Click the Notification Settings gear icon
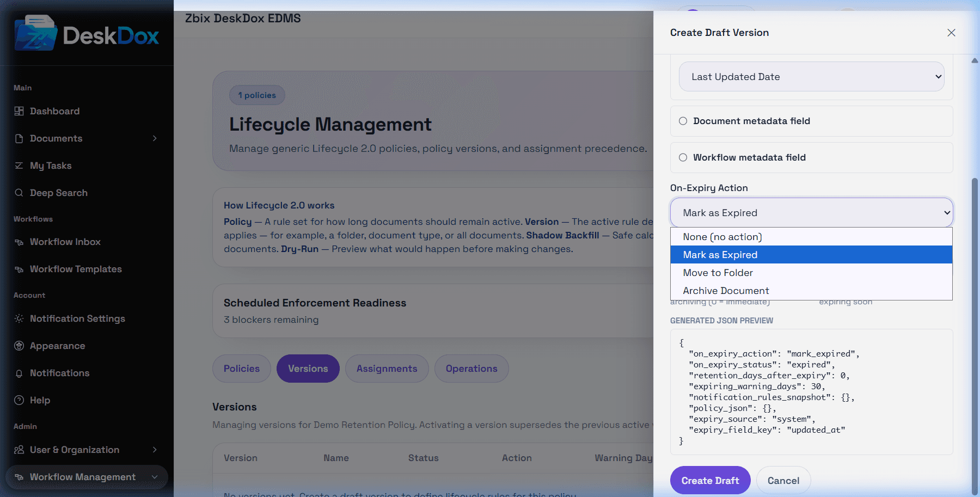The height and width of the screenshot is (497, 980). tap(19, 318)
